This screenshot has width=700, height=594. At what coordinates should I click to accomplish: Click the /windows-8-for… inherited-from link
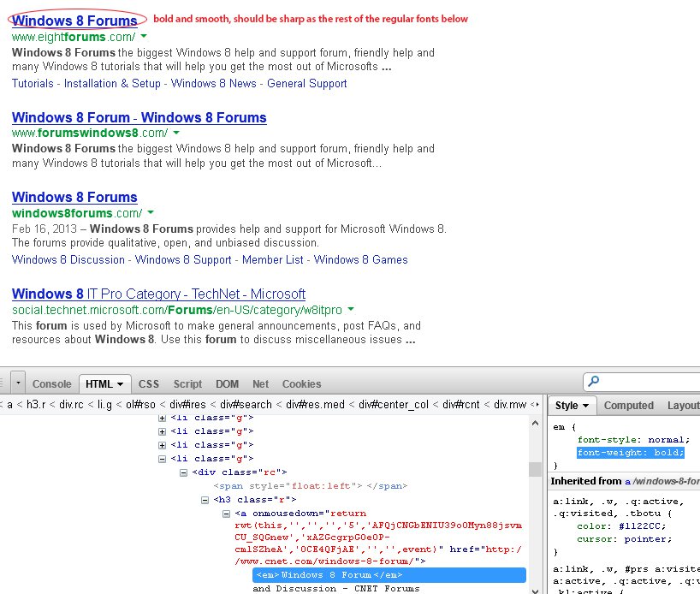(x=666, y=482)
